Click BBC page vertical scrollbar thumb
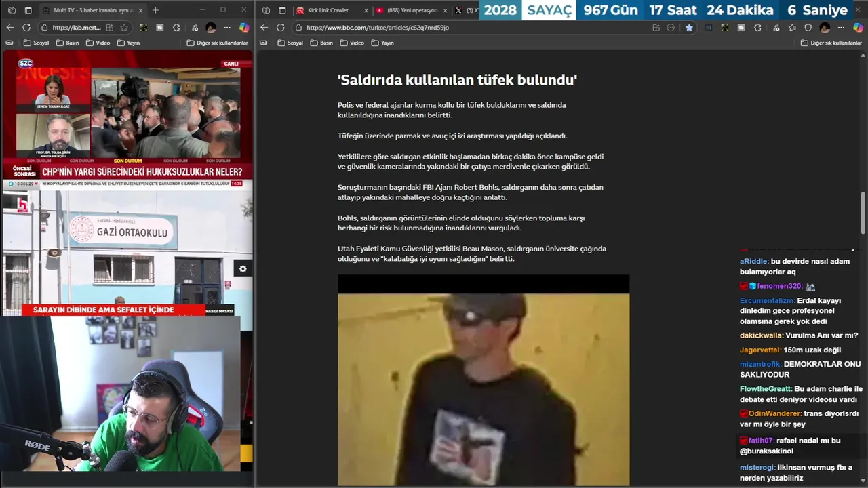 pos(863,212)
